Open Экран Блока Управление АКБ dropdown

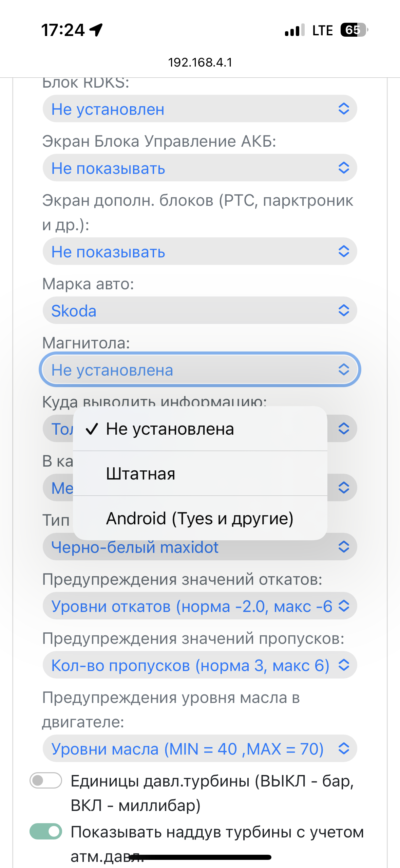coord(200,168)
